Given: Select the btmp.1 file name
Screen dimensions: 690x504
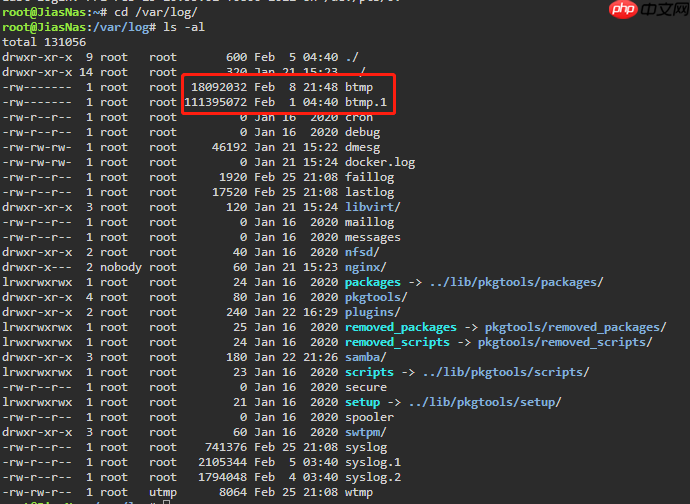Looking at the screenshot, I should [366, 102].
